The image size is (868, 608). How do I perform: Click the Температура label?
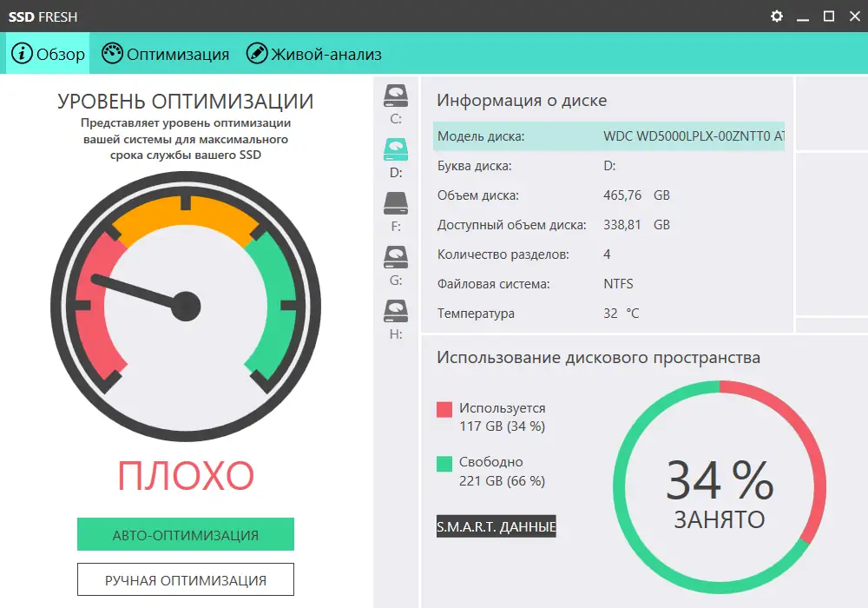(476, 314)
